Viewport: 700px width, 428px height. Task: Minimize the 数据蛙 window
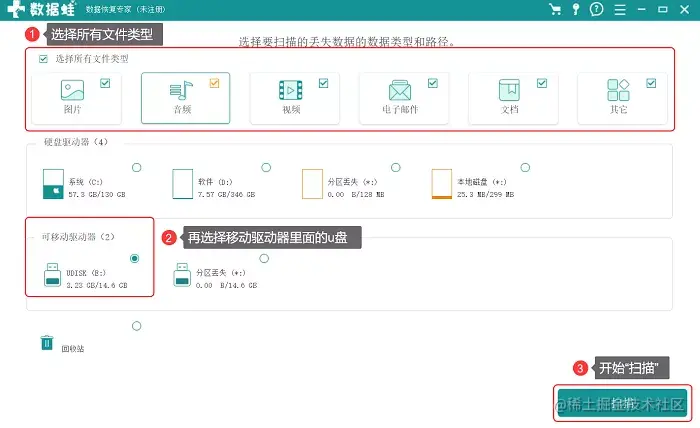tap(642, 9)
